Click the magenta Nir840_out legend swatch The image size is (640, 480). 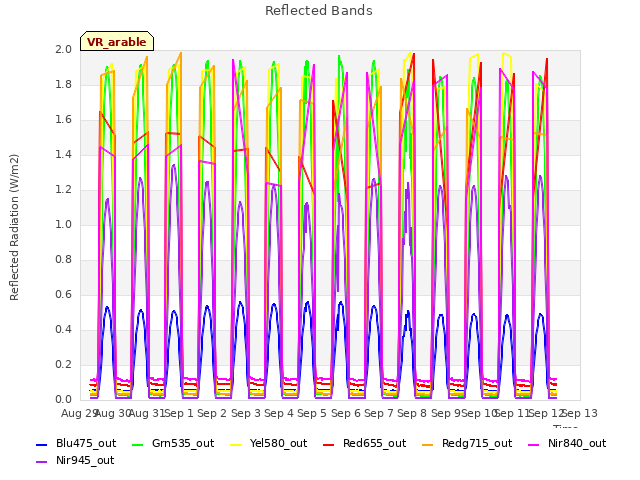[x=533, y=444]
